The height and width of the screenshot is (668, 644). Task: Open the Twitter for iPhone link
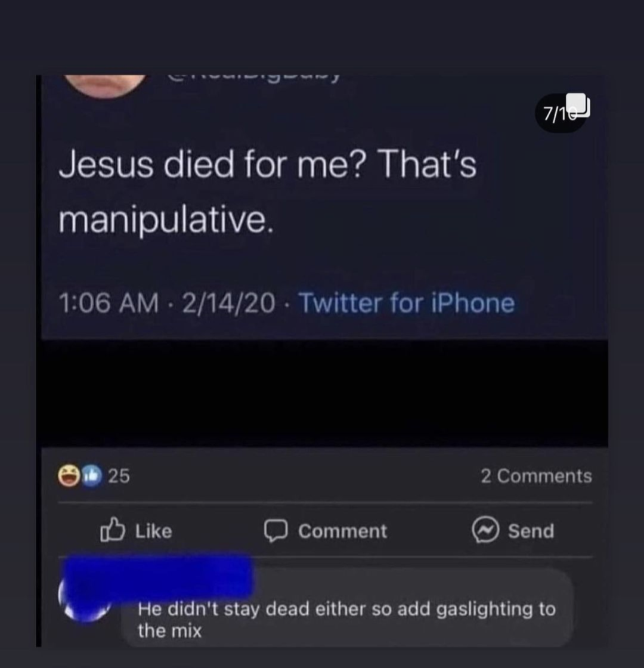click(x=407, y=303)
